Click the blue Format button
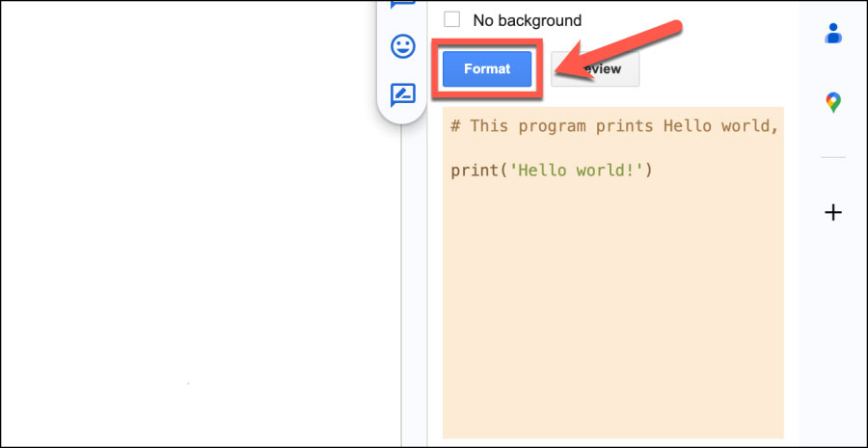The width and height of the screenshot is (868, 448). pos(487,69)
